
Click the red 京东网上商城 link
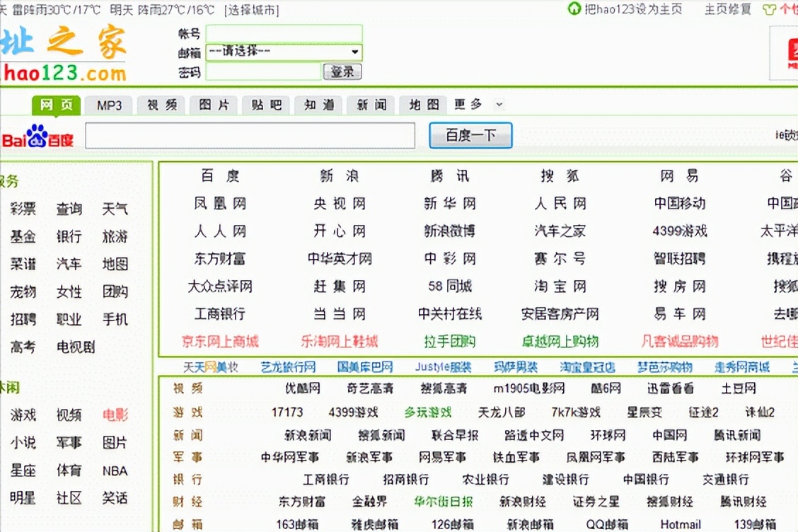pos(220,341)
